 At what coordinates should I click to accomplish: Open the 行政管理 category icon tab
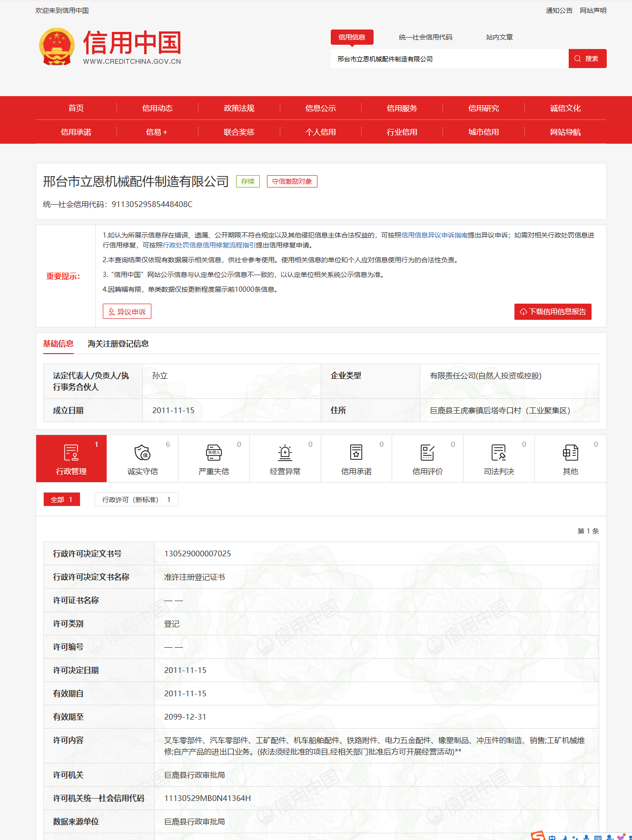(x=71, y=458)
